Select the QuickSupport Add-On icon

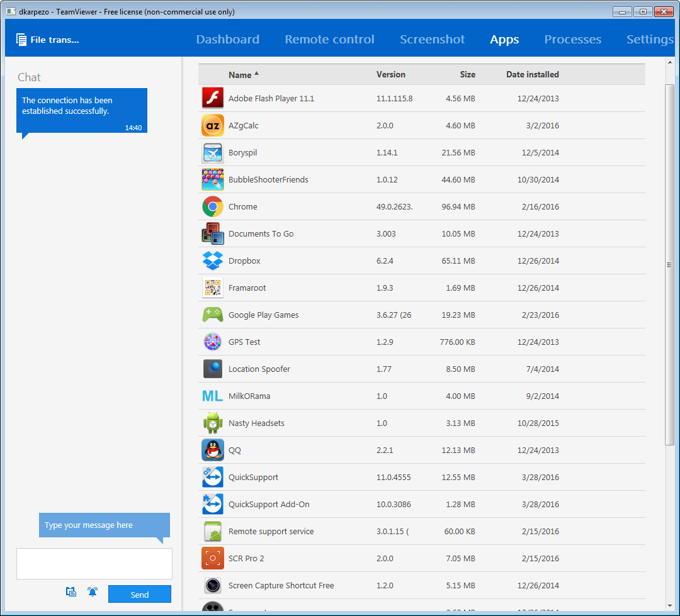(x=213, y=504)
